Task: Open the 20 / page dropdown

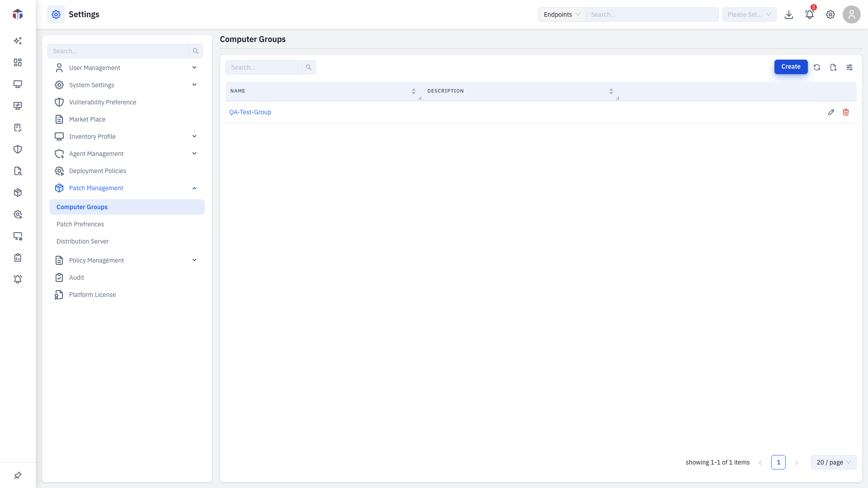Action: [x=834, y=462]
